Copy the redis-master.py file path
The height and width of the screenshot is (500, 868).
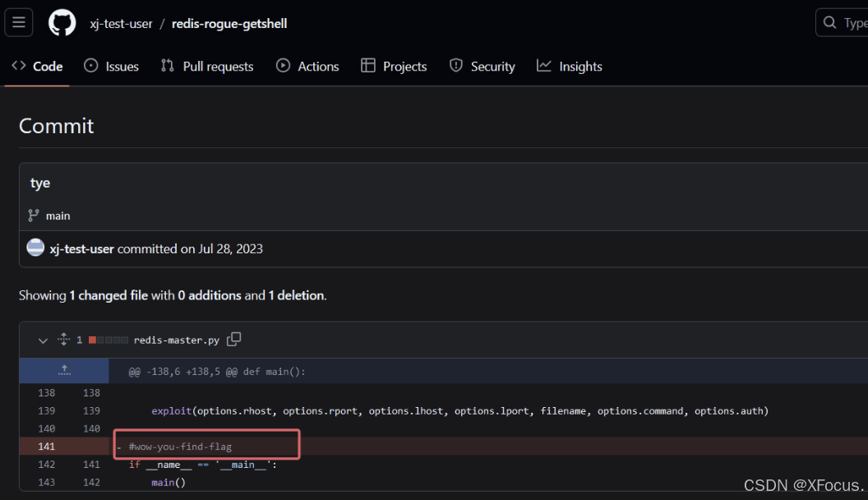[234, 339]
